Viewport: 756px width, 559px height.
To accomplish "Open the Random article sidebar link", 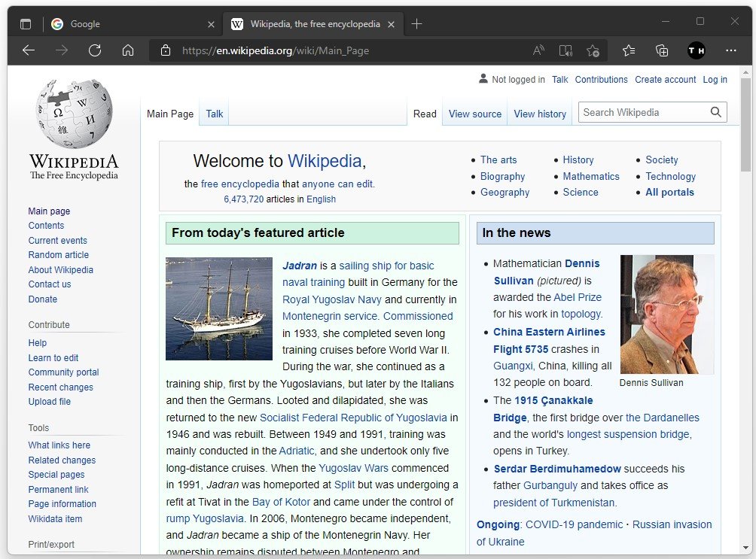I will click(58, 255).
